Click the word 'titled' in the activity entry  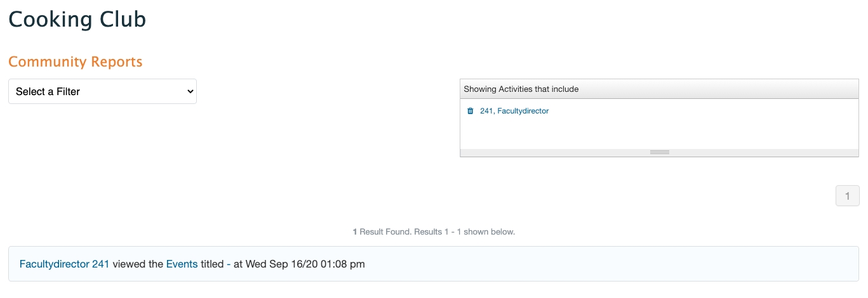point(212,264)
